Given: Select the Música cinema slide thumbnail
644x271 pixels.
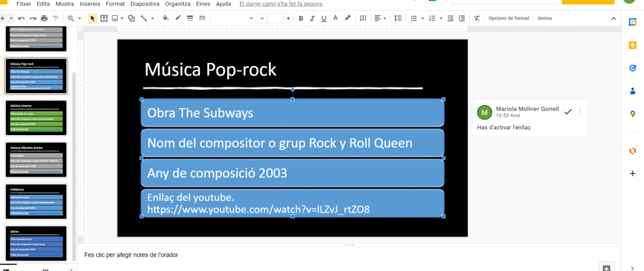Looking at the screenshot, I should tap(35, 117).
